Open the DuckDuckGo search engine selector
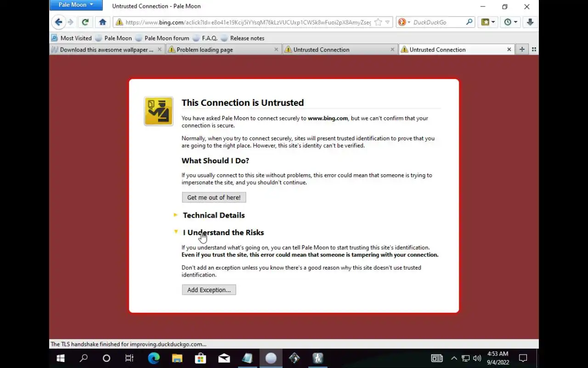 point(404,22)
